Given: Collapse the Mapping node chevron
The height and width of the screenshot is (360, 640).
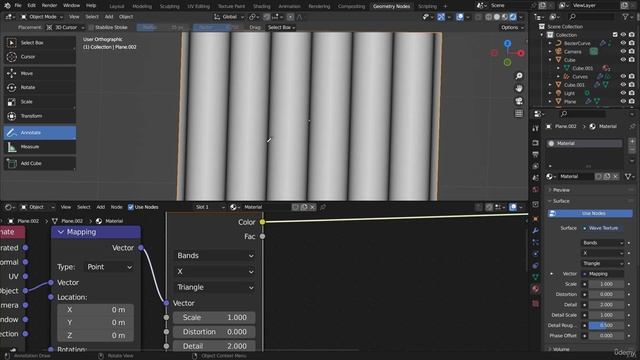Looking at the screenshot, I should pos(61,232).
